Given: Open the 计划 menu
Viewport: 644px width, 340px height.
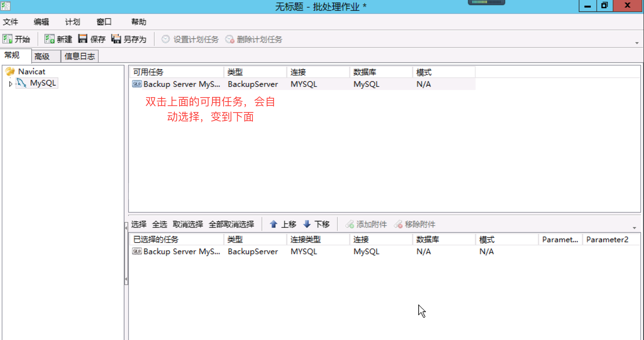Looking at the screenshot, I should [x=72, y=22].
